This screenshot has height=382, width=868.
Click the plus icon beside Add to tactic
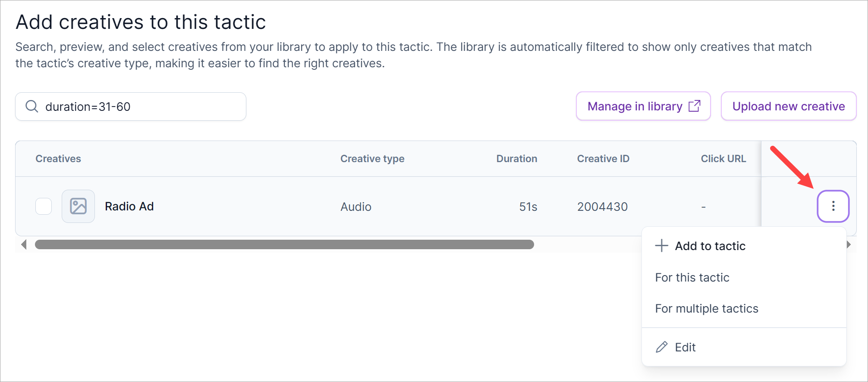(661, 246)
